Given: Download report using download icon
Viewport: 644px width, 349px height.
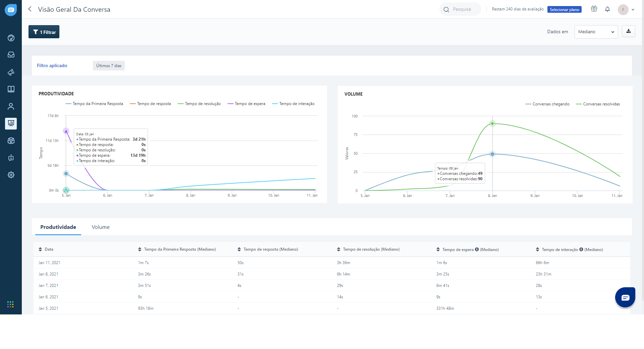Looking at the screenshot, I should point(629,31).
